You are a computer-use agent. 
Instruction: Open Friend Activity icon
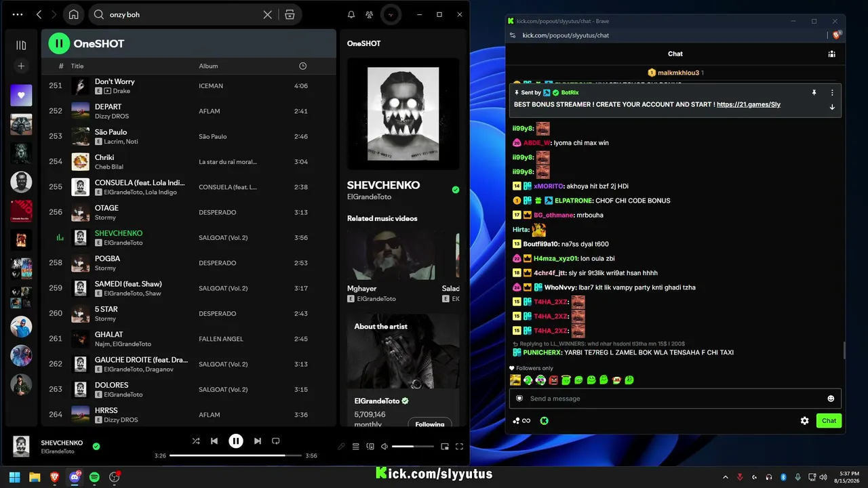369,14
